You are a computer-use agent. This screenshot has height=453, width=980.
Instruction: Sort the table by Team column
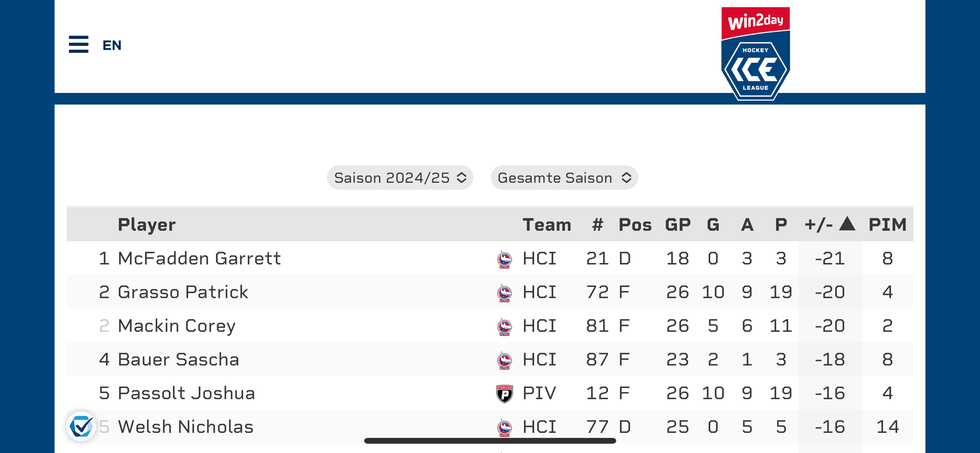pos(547,225)
